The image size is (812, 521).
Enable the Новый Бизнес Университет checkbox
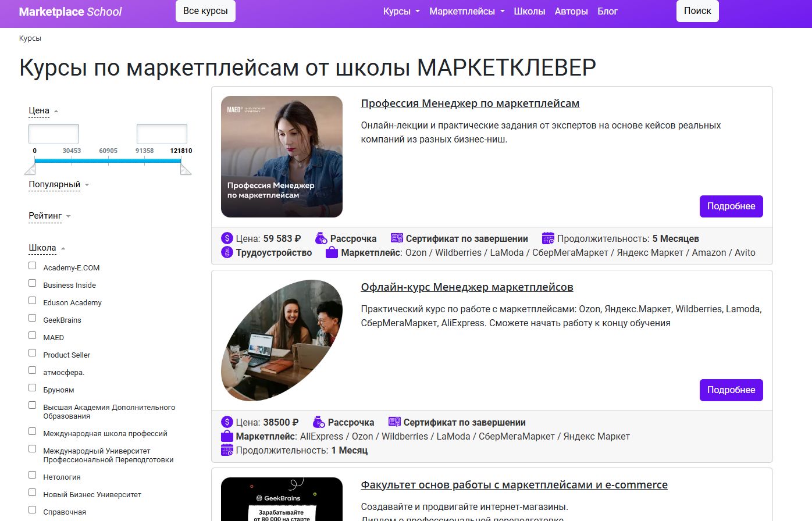click(33, 493)
